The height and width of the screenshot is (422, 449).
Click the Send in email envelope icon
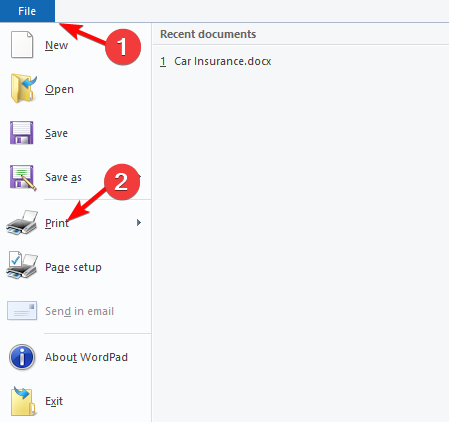pos(22,311)
